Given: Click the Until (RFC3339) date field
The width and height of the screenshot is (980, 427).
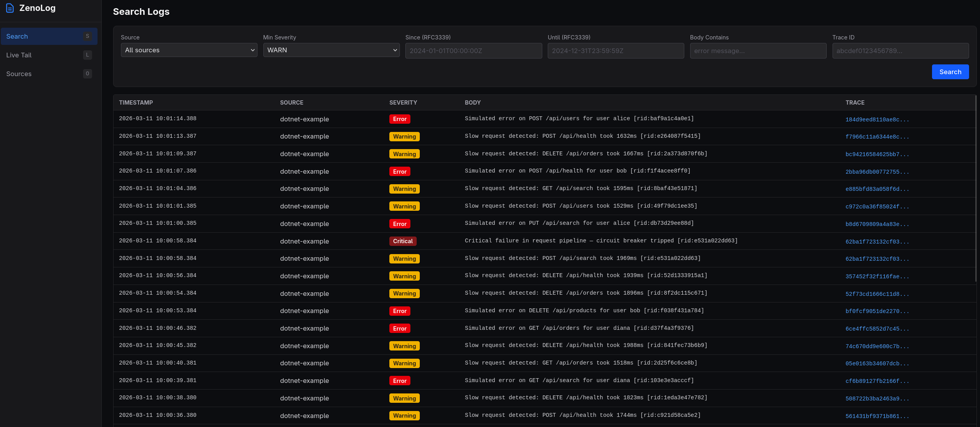Looking at the screenshot, I should coord(616,50).
